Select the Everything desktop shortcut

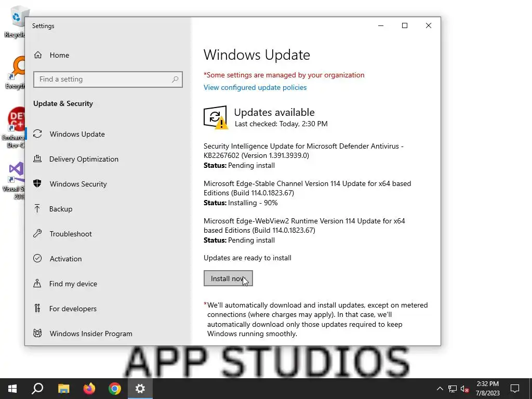click(15, 73)
